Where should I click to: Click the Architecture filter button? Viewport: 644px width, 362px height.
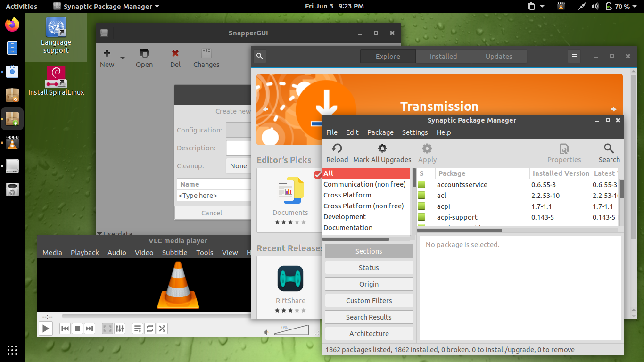tap(369, 334)
